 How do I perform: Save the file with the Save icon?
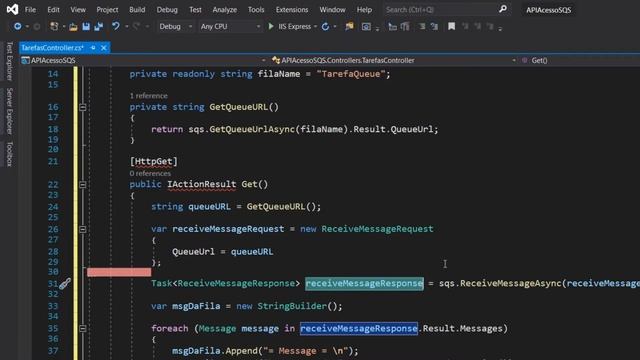click(86, 27)
